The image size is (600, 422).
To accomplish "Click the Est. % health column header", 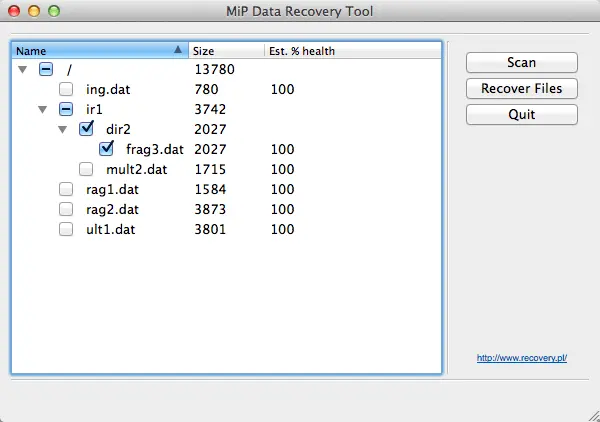I will tap(300, 50).
